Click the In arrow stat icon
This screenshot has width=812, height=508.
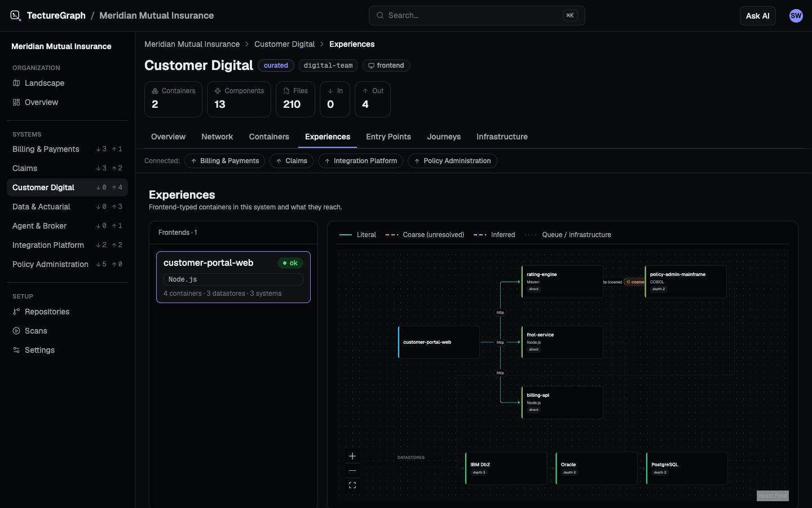(x=330, y=91)
